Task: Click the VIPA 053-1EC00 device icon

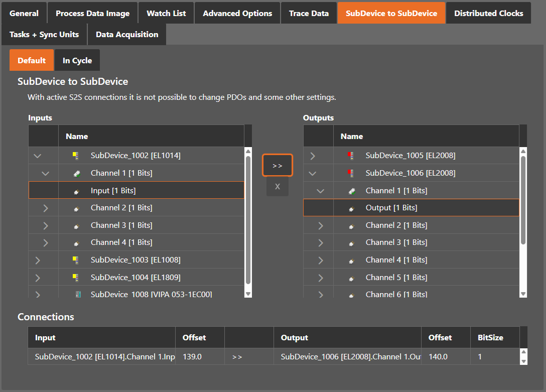Action: [x=78, y=295]
